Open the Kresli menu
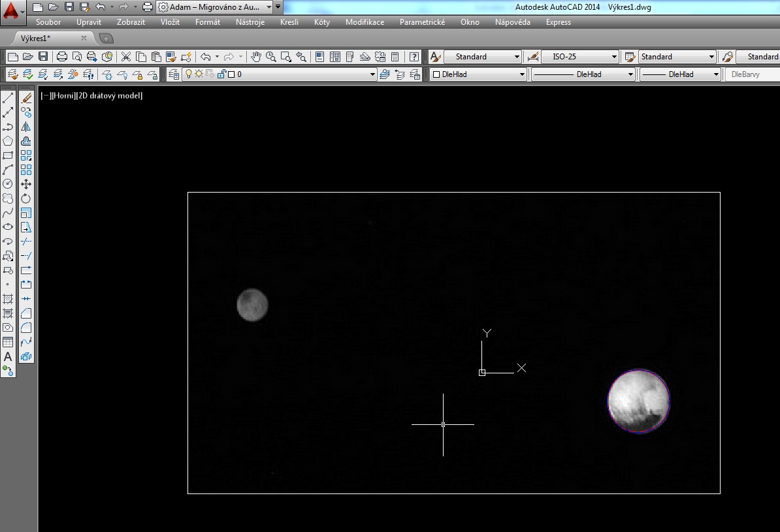The image size is (780, 532). click(x=289, y=22)
